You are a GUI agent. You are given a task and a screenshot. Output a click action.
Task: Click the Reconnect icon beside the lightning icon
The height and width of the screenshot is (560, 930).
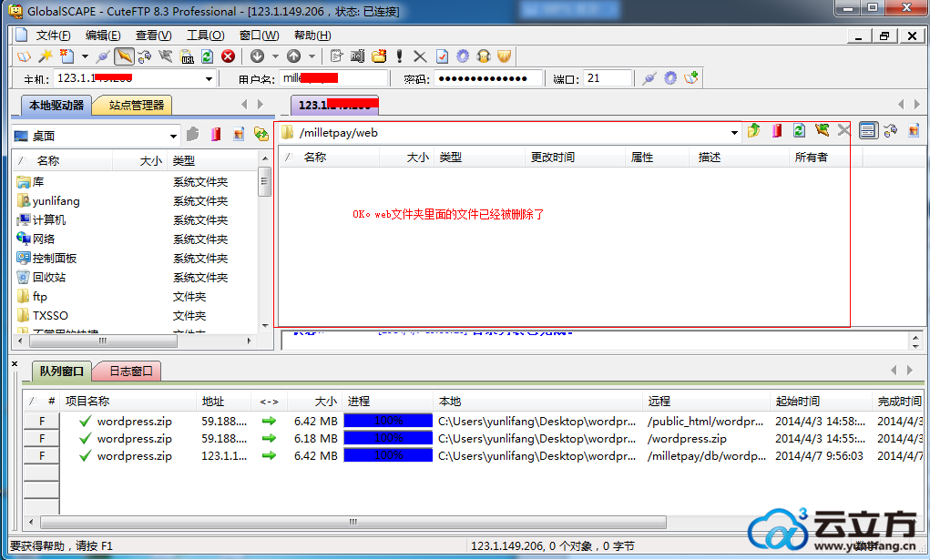point(144,56)
